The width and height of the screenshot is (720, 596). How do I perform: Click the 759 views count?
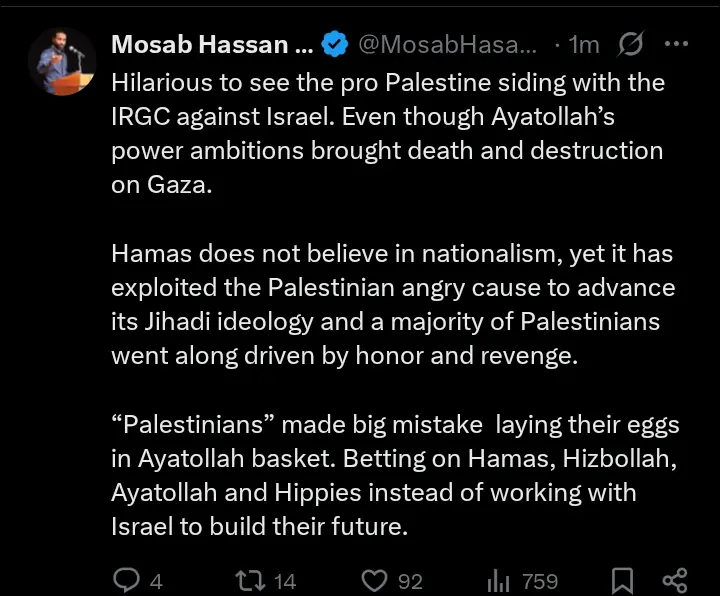[539, 581]
